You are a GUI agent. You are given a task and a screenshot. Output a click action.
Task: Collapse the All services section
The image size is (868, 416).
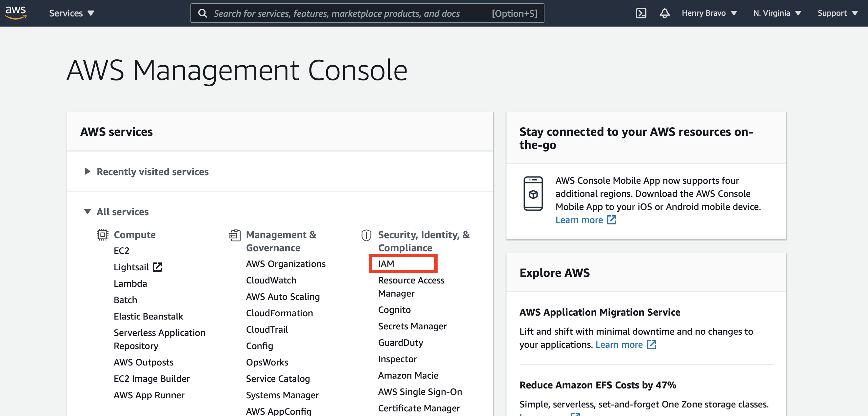[116, 212]
